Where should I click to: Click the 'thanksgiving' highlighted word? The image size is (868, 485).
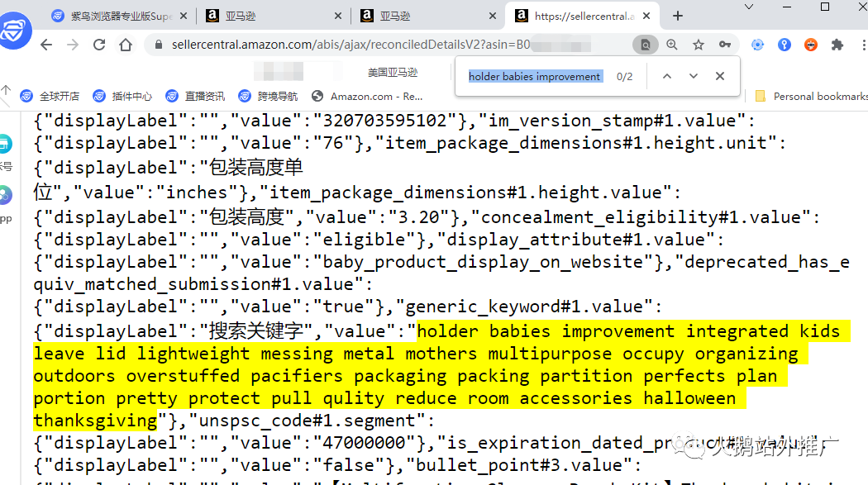point(95,421)
